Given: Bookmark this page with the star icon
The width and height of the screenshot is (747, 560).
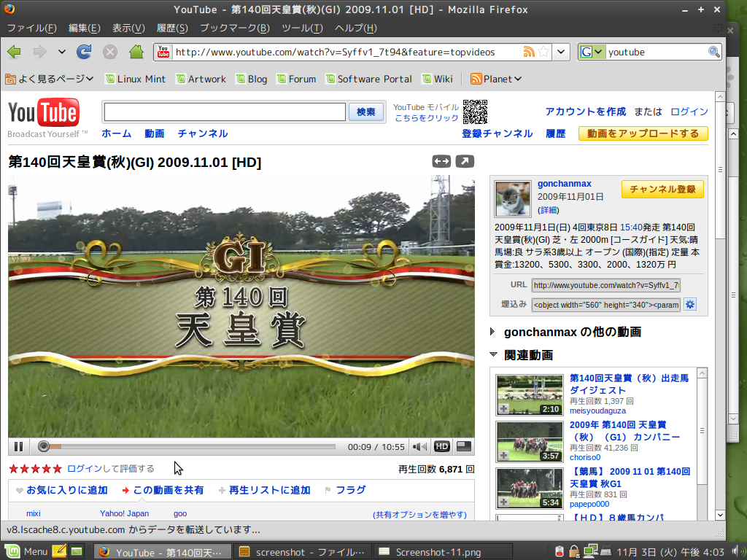Looking at the screenshot, I should (x=543, y=52).
